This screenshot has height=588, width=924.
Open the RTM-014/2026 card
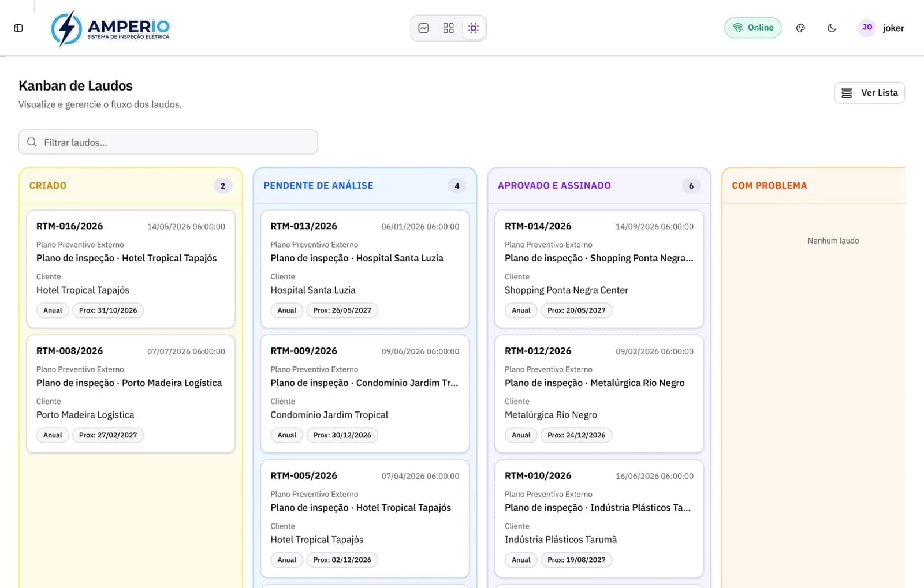(x=599, y=269)
